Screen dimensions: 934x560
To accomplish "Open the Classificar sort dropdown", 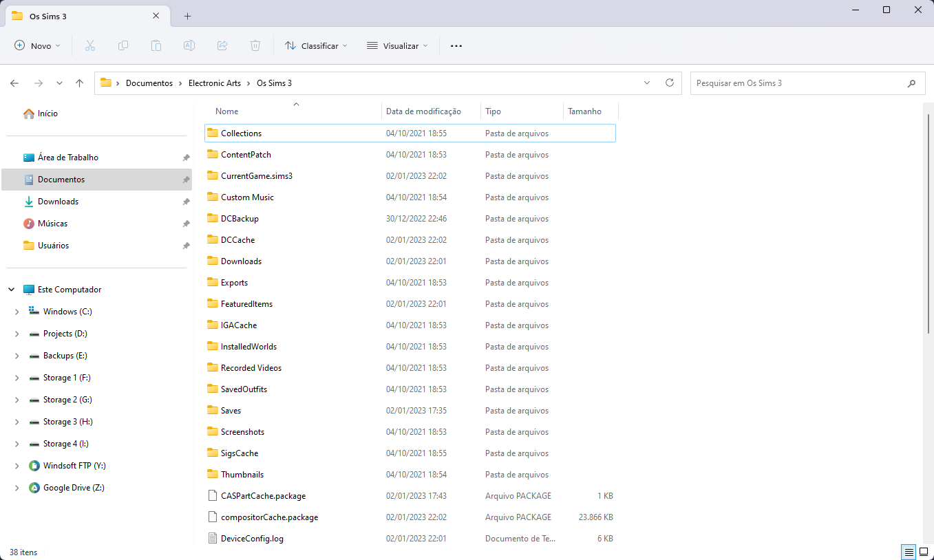I will [x=316, y=45].
